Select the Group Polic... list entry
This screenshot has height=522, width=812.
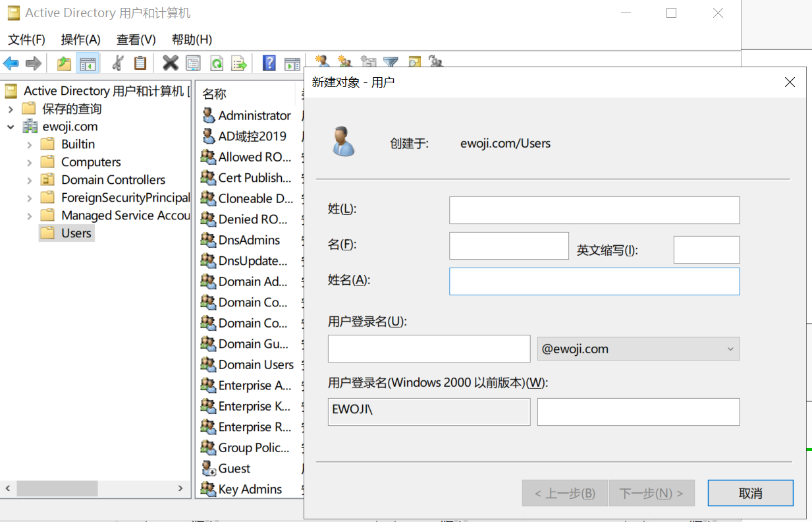(x=245, y=448)
